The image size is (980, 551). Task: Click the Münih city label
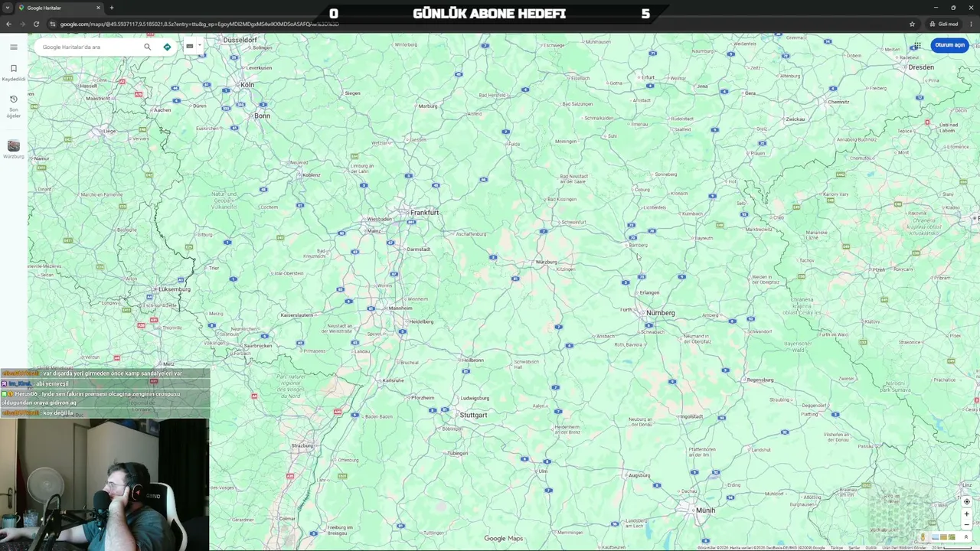coord(705,510)
